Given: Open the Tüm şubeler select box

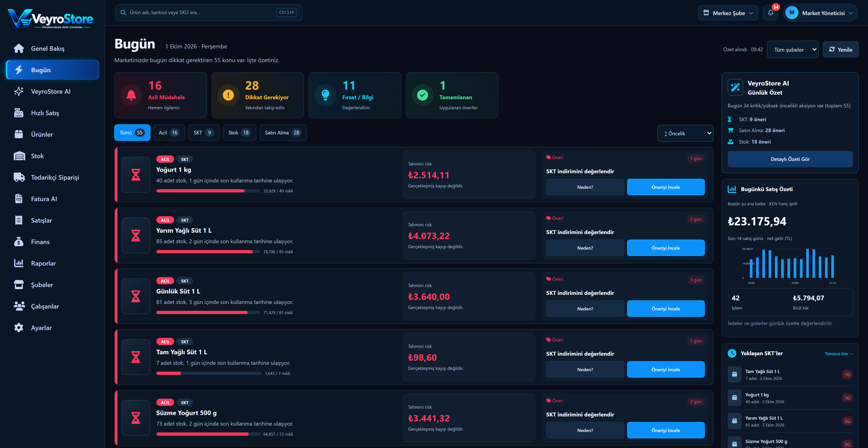Looking at the screenshot, I should 793,50.
